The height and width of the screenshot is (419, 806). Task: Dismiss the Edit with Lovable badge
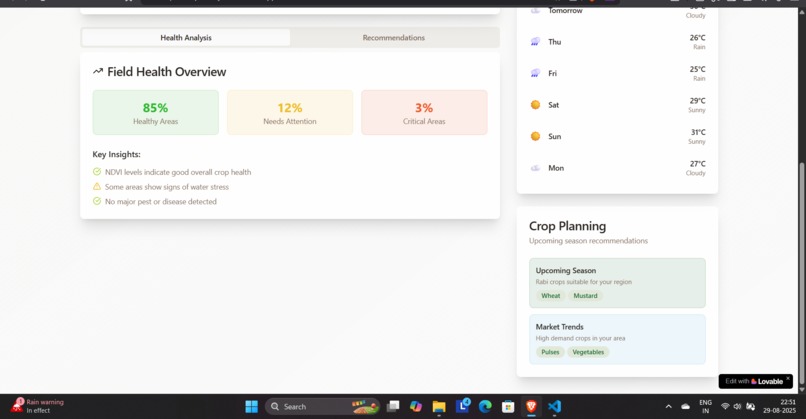pyautogui.click(x=788, y=378)
